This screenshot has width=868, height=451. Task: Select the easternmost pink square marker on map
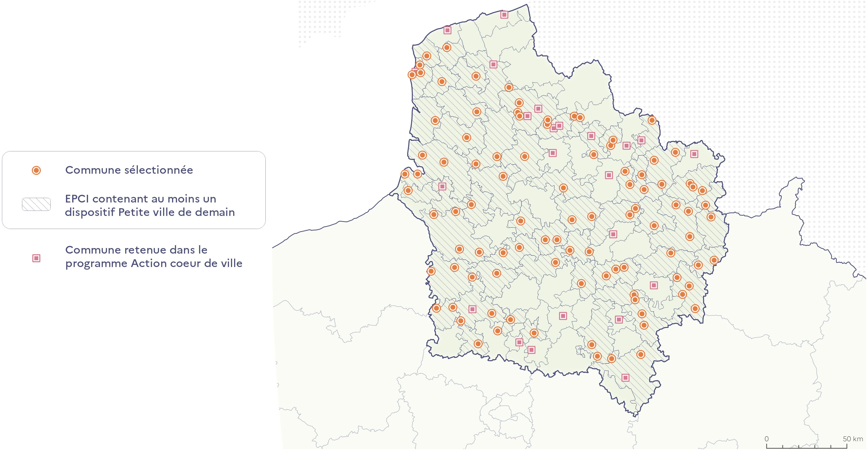pyautogui.click(x=694, y=154)
